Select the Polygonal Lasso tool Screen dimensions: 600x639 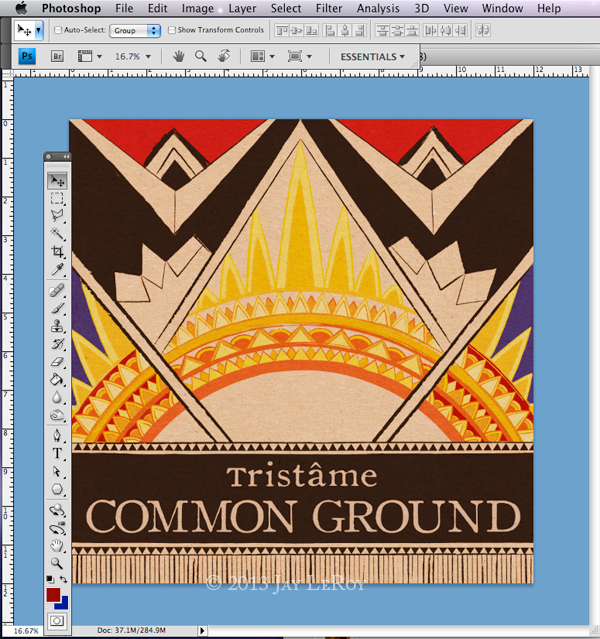point(57,216)
